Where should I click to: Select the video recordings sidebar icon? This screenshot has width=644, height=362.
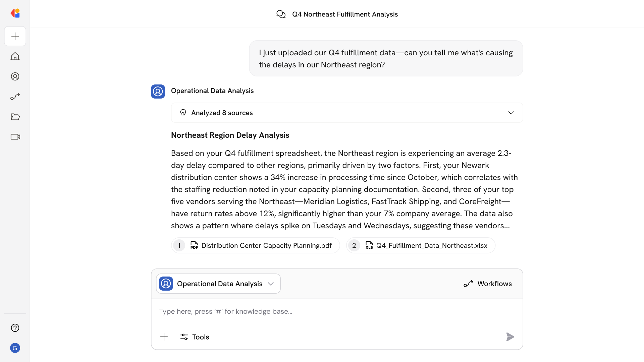click(x=15, y=137)
